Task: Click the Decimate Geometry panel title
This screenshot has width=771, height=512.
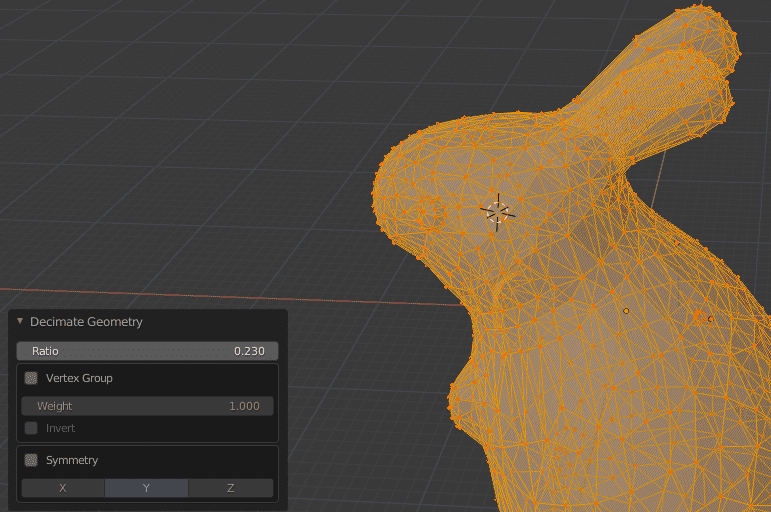Action: pyautogui.click(x=86, y=322)
